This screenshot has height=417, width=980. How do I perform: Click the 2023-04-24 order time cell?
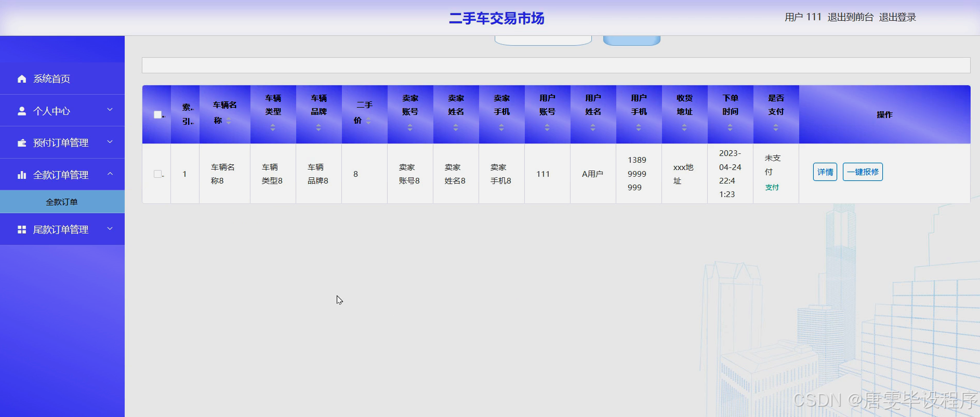tap(730, 174)
